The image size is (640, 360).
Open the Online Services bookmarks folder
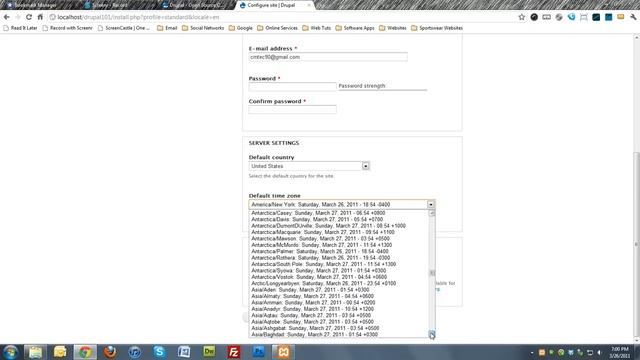click(278, 28)
